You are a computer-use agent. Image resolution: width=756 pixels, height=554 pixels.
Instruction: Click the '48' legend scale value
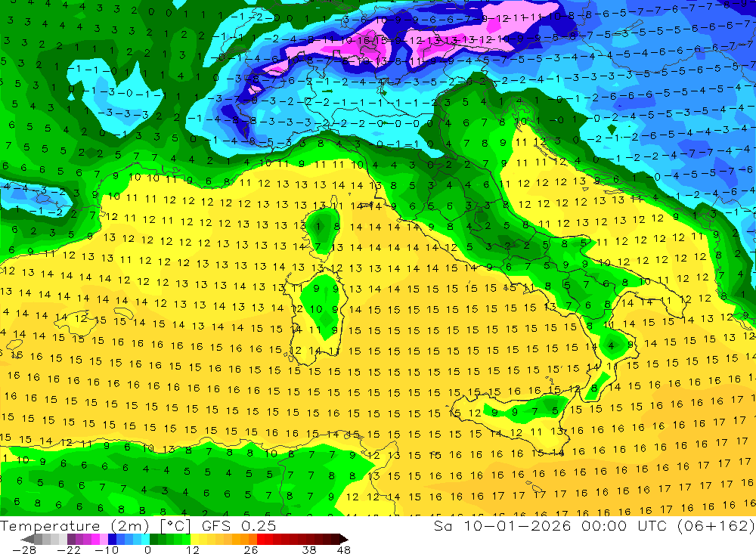pos(344,550)
